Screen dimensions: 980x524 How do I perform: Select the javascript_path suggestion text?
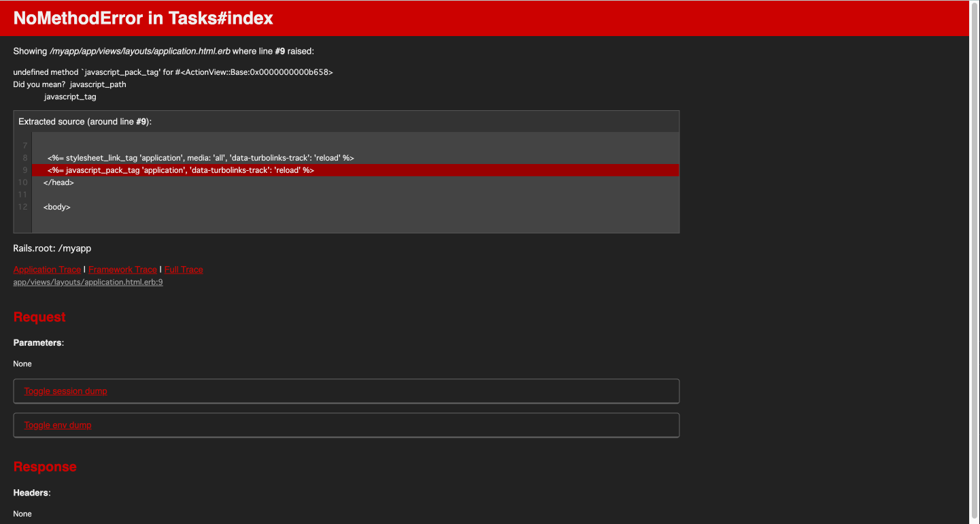coord(97,84)
